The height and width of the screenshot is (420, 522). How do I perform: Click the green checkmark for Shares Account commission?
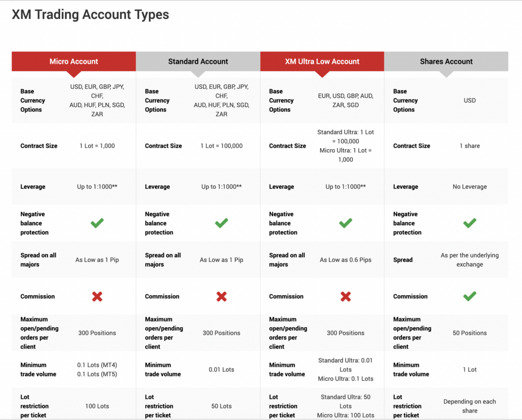(469, 296)
